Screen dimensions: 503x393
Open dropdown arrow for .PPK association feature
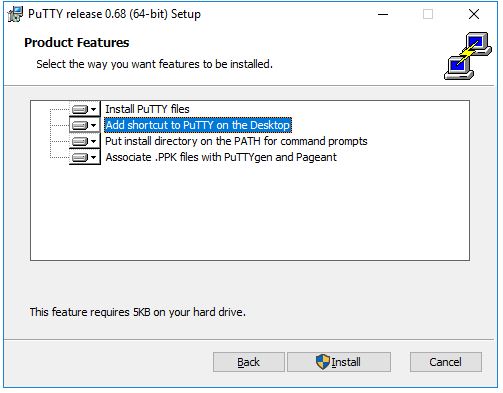click(94, 157)
